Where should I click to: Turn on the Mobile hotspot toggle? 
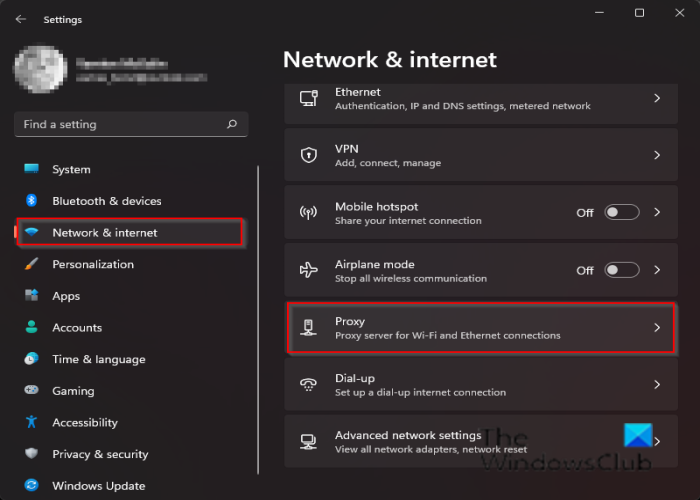(x=621, y=212)
